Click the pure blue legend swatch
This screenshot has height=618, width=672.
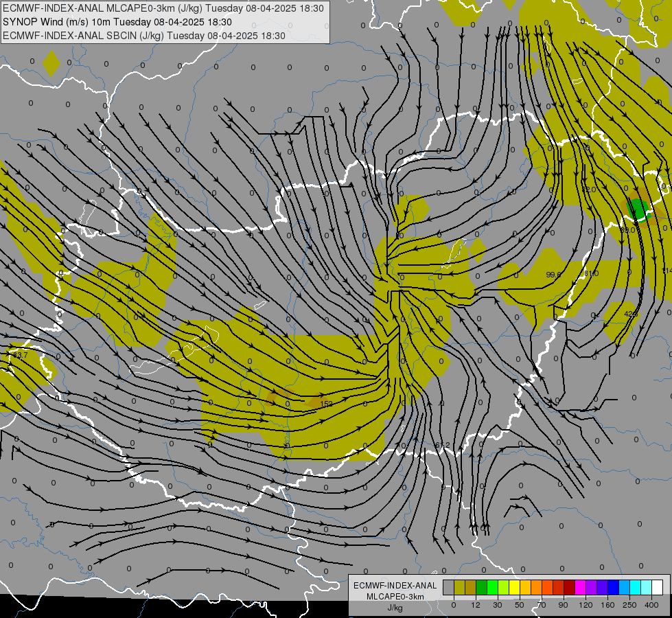[x=614, y=587]
